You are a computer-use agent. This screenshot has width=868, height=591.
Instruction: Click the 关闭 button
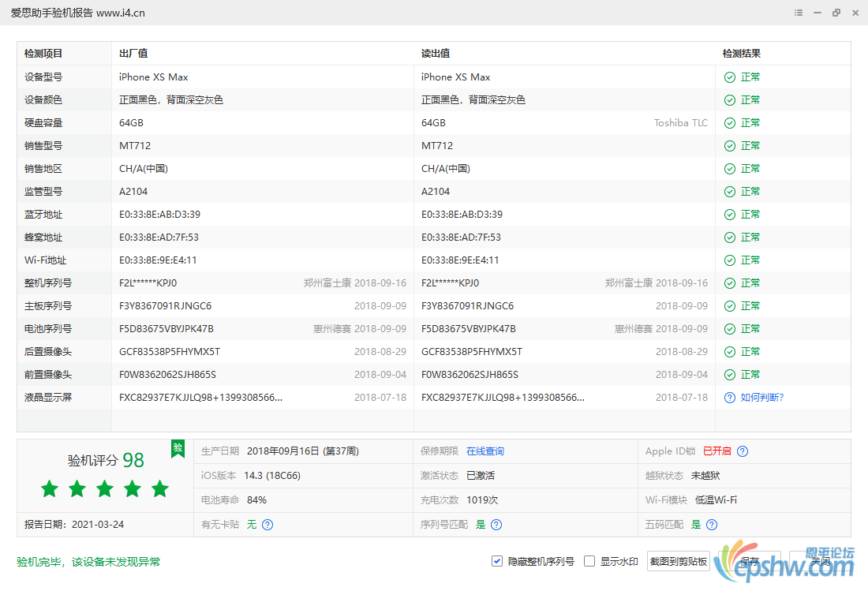click(x=821, y=562)
